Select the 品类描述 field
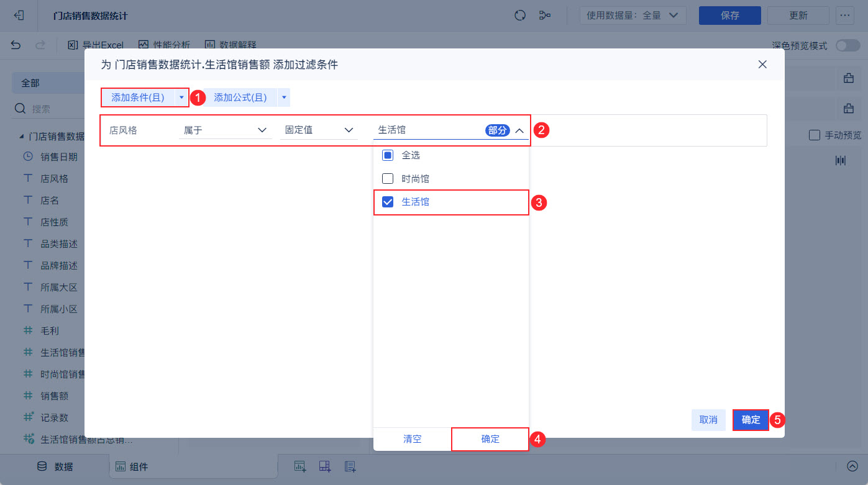868x485 pixels. [59, 244]
